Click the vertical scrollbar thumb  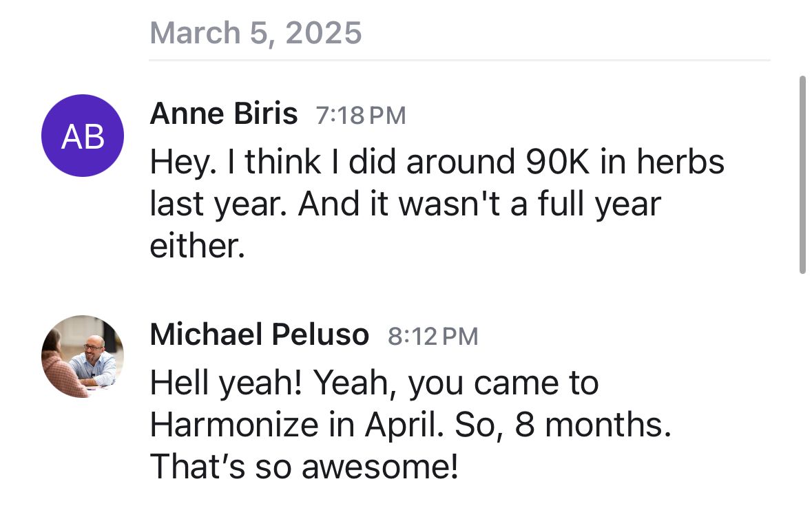[x=802, y=174]
